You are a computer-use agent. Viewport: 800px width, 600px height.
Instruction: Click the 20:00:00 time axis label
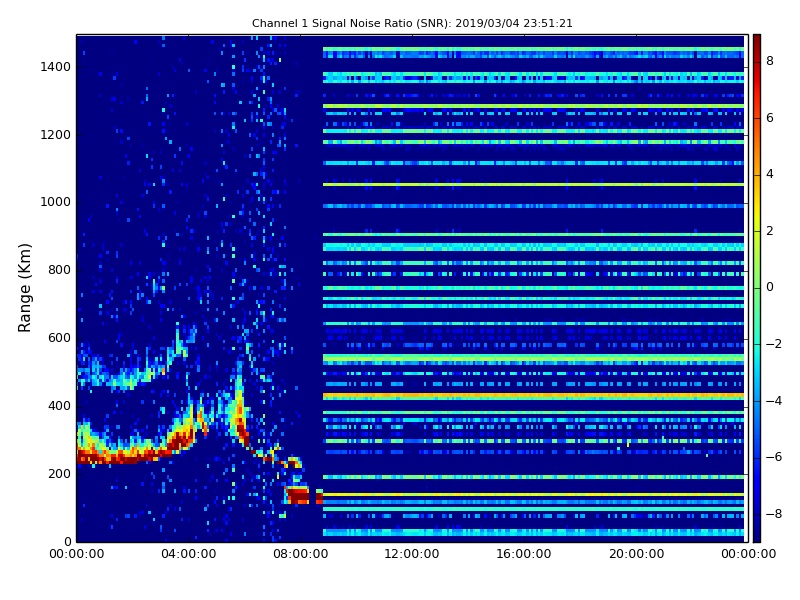click(x=636, y=554)
